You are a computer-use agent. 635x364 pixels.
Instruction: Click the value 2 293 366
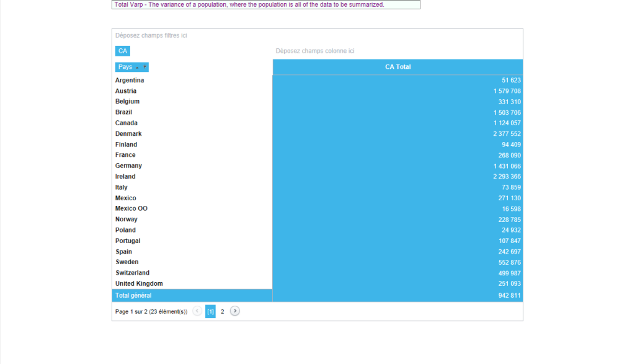(x=507, y=177)
